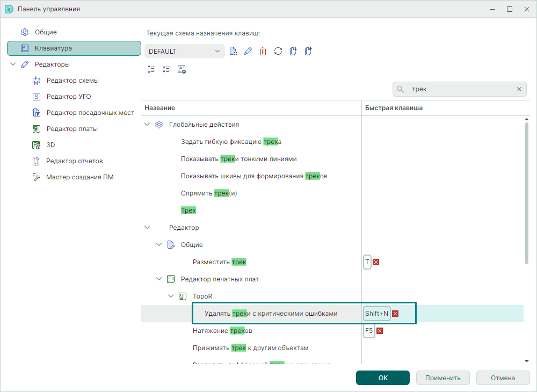Viewport: 537px width, 392px height.
Task: Create a new key scheme with the add-file icon
Action: pyautogui.click(x=233, y=51)
